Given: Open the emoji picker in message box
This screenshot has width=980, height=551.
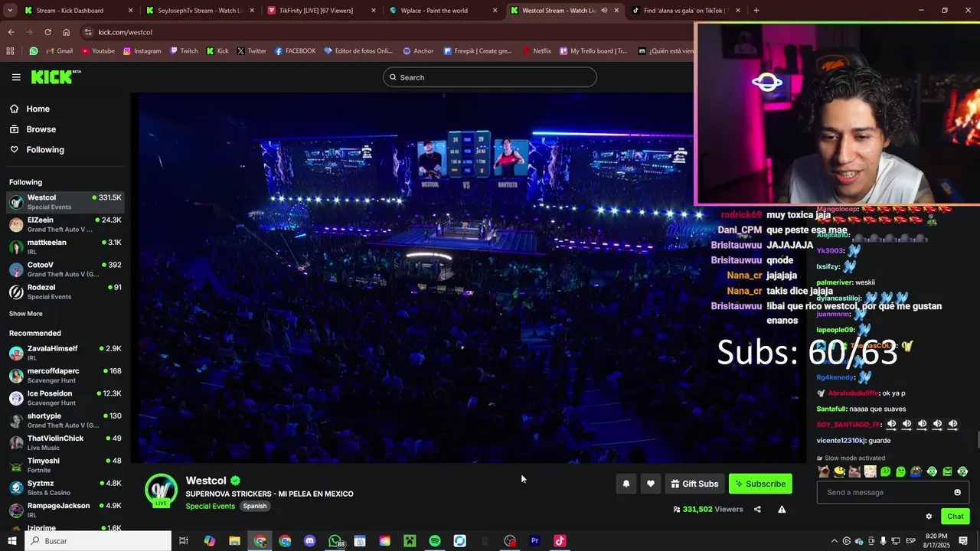Looking at the screenshot, I should click(957, 492).
